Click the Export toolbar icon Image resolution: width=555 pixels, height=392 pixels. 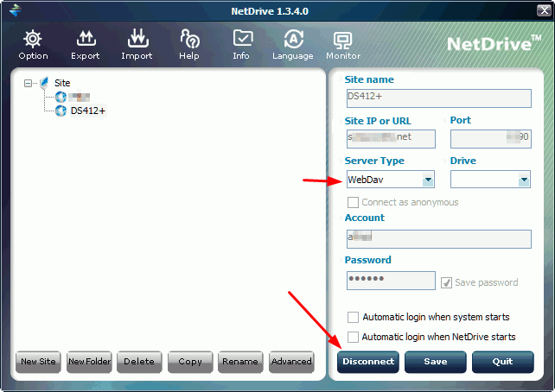[x=86, y=39]
